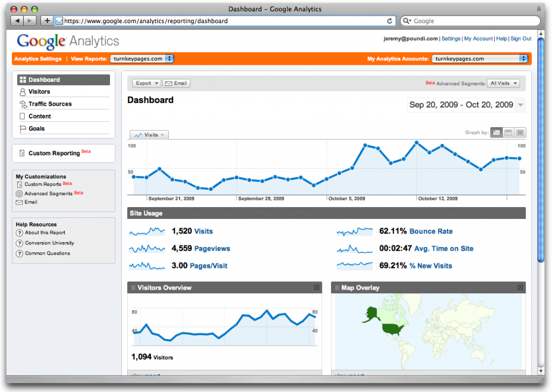Open the Dashboard sidebar item
Viewport: 552px width, 392px height.
[64, 80]
